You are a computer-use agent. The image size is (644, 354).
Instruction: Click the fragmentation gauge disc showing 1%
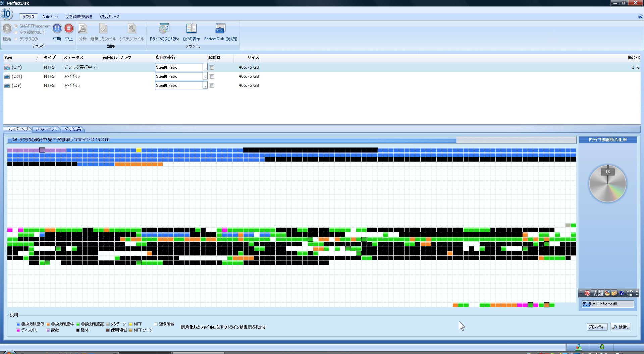tap(607, 184)
